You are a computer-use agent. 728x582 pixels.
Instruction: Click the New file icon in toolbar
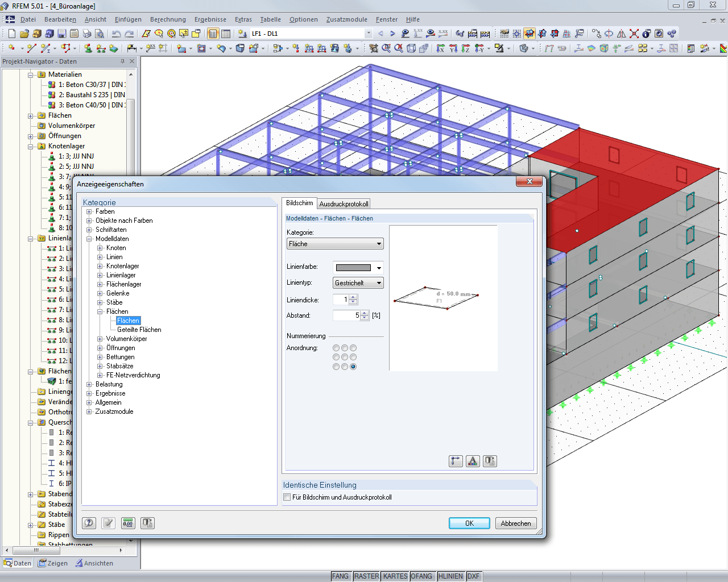coord(12,34)
